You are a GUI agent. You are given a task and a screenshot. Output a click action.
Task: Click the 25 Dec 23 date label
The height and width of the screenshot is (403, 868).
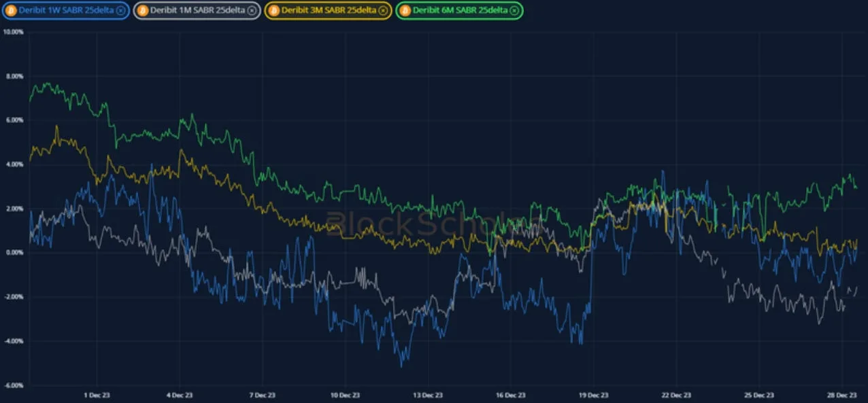(x=759, y=395)
